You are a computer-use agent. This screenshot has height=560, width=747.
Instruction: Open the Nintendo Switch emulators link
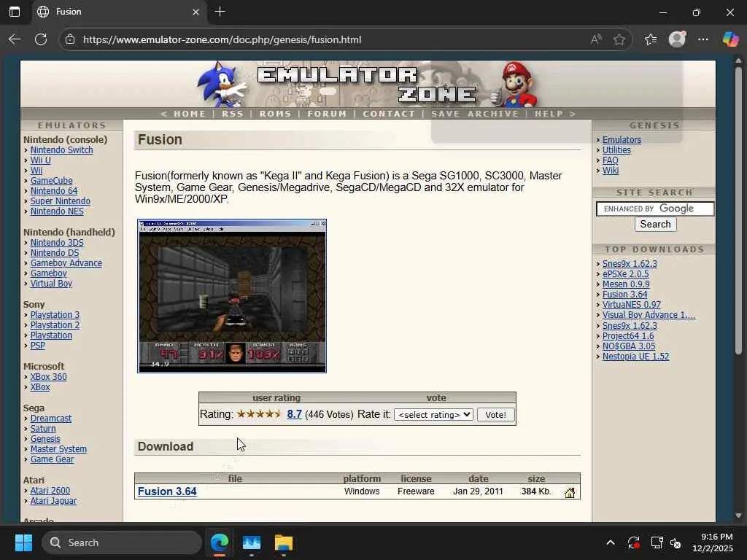(61, 150)
